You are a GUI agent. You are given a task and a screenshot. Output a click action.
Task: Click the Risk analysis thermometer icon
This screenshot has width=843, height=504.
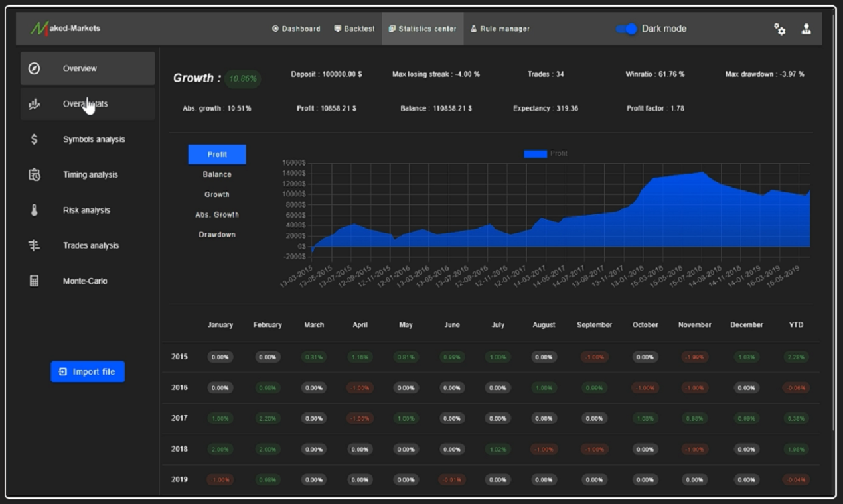(x=35, y=210)
